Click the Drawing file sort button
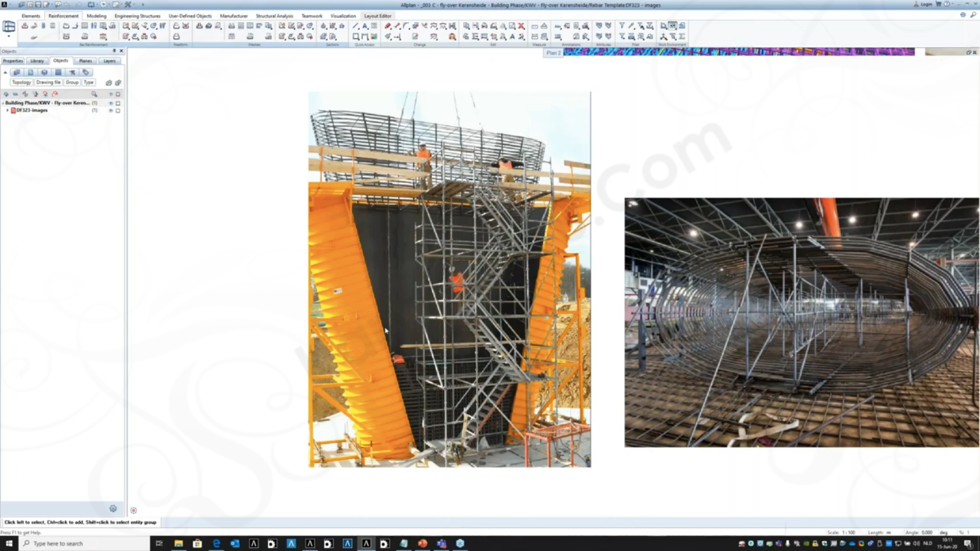 pyautogui.click(x=48, y=82)
